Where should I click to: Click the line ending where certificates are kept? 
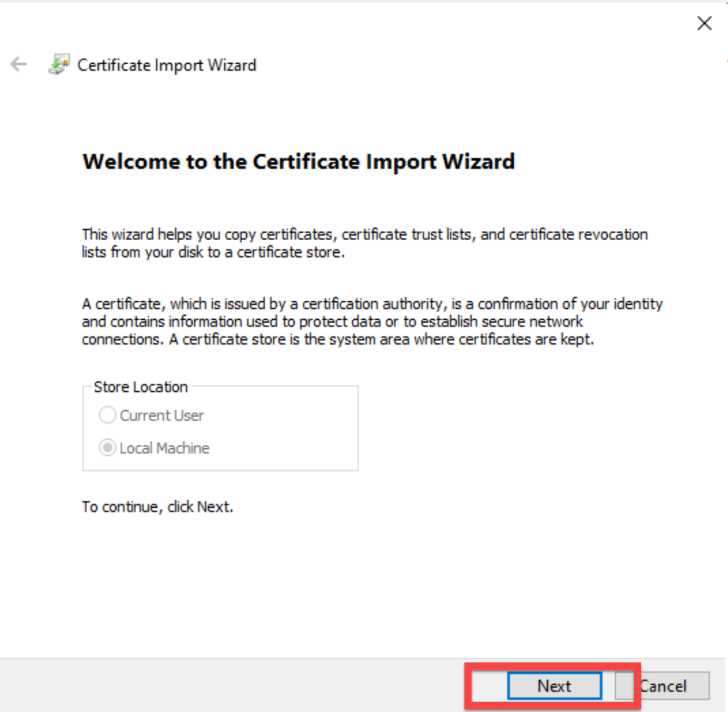(338, 339)
